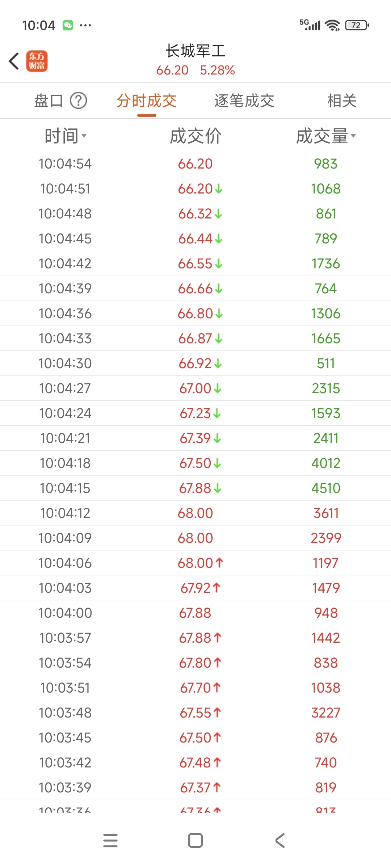Screen dimensions: 391x868
Task: Tap the 成交价 column header
Action: click(195, 136)
